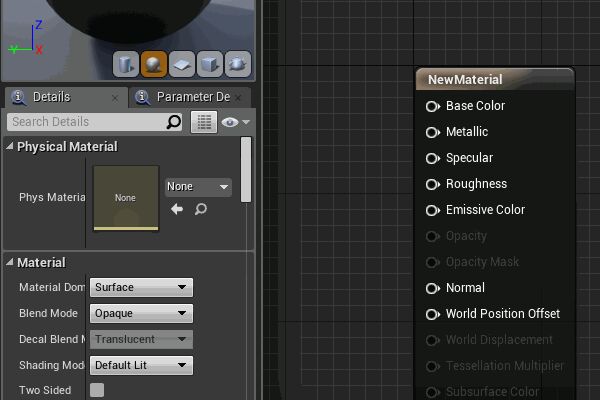Viewport: 600px width, 400px height.
Task: Toggle the property matrix grid button
Action: [204, 122]
